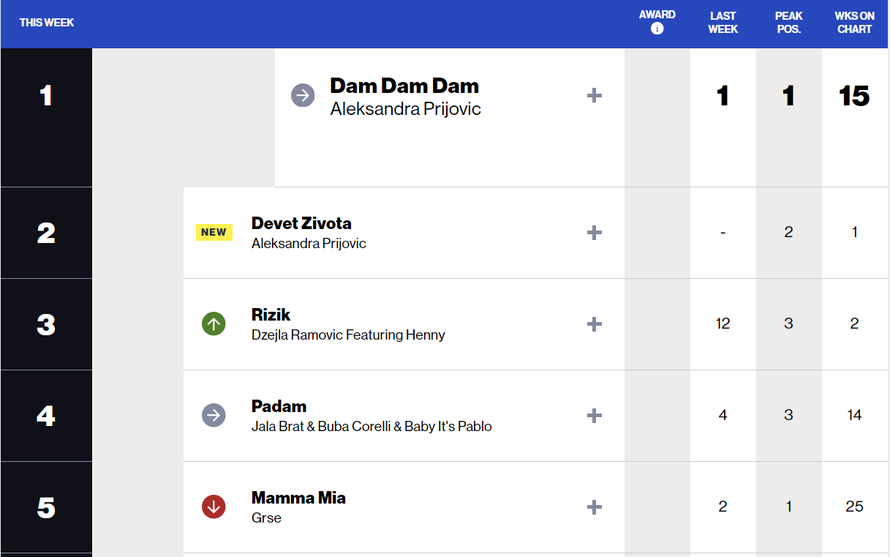This screenshot has width=890, height=557.
Task: Open artist Aleksandra Prijovic under Devet Zivota
Action: click(x=308, y=243)
